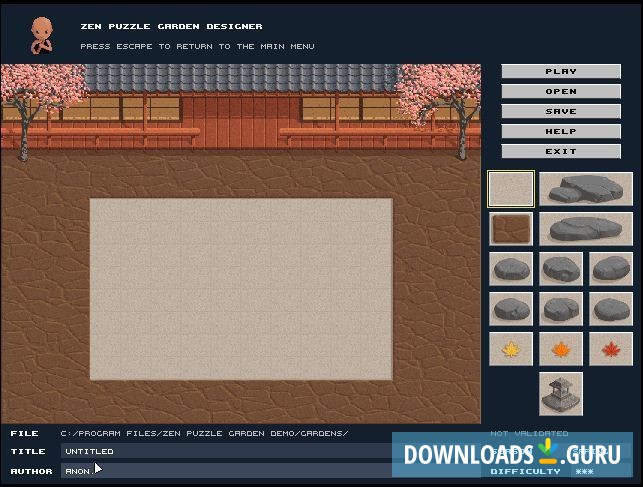Click the monk character icon
The image size is (643, 487).
coord(41,36)
